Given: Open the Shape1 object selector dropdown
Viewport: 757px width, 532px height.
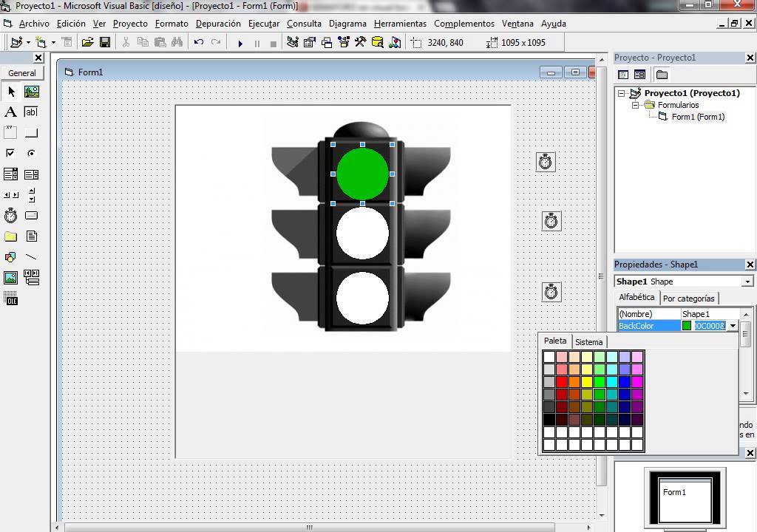Looking at the screenshot, I should tap(747, 282).
